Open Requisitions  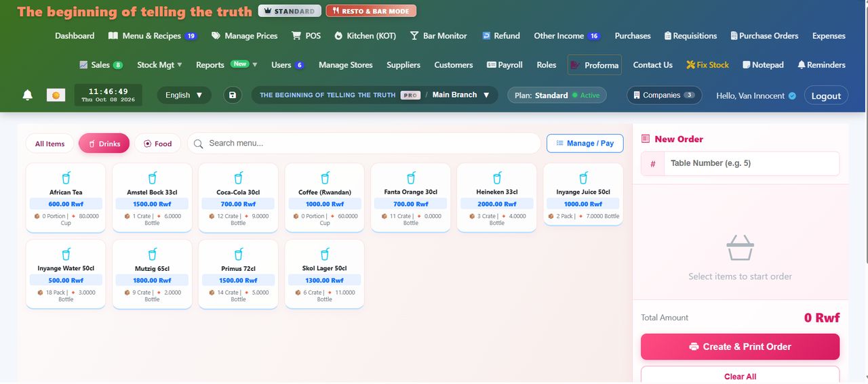pyautogui.click(x=690, y=36)
